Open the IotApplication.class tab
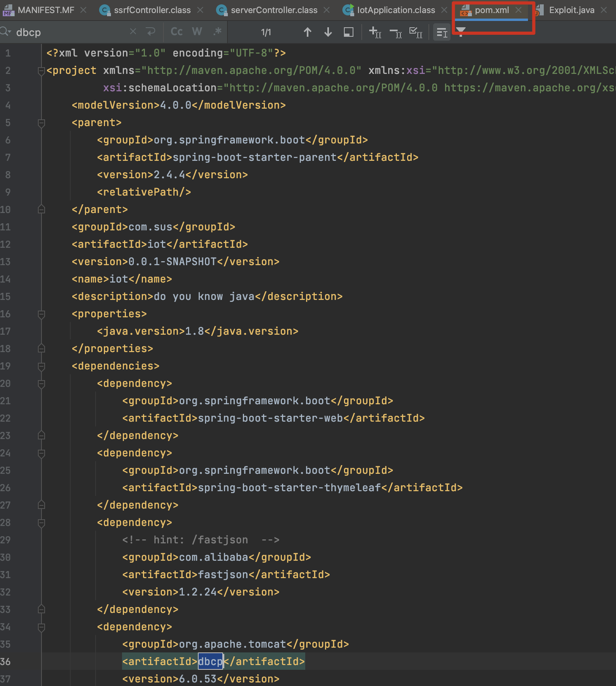 point(396,10)
